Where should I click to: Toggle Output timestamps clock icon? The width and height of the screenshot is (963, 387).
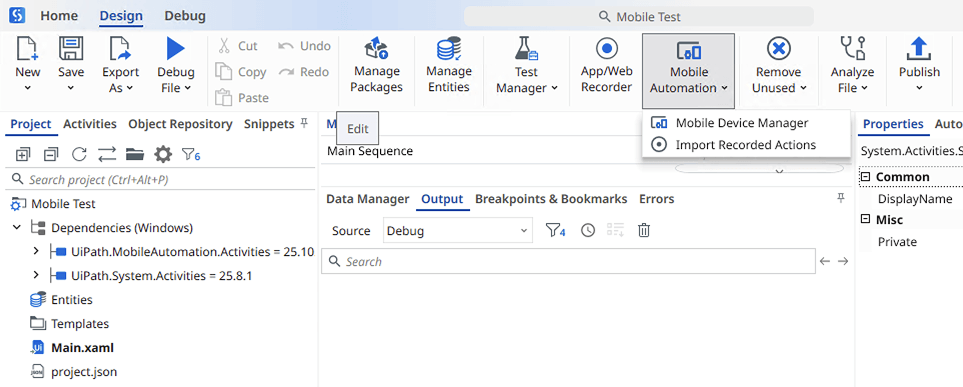pyautogui.click(x=588, y=230)
